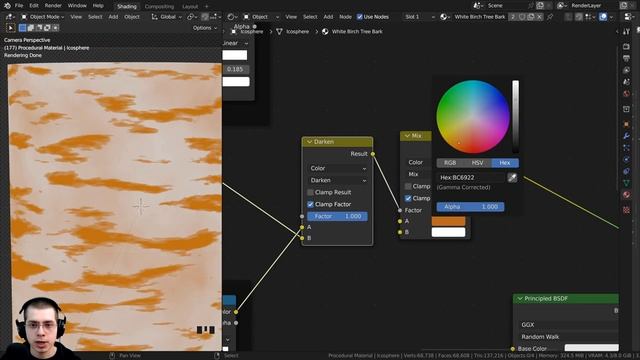Open the Blender logo menu
The width and height of the screenshot is (640, 360).
pos(7,6)
